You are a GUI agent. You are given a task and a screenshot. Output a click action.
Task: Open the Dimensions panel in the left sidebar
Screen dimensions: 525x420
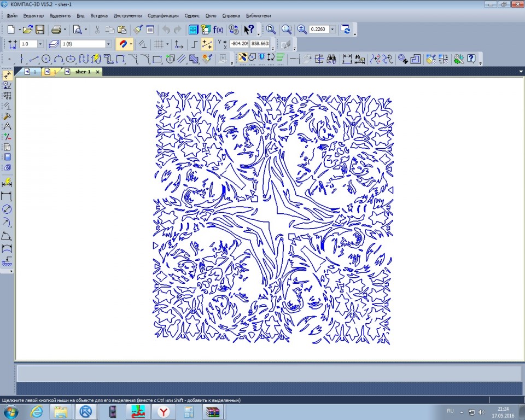[7, 85]
